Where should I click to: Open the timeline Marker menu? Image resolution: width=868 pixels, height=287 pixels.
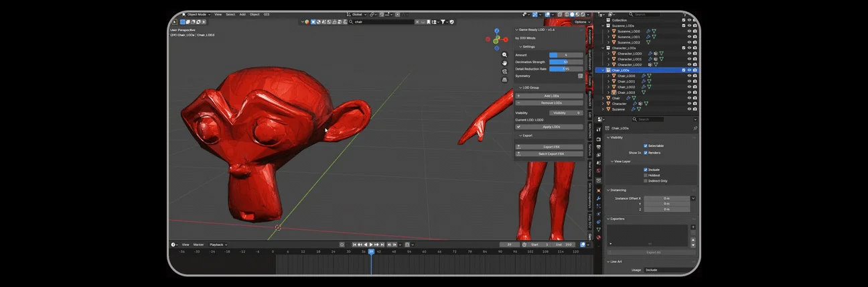pyautogui.click(x=199, y=245)
